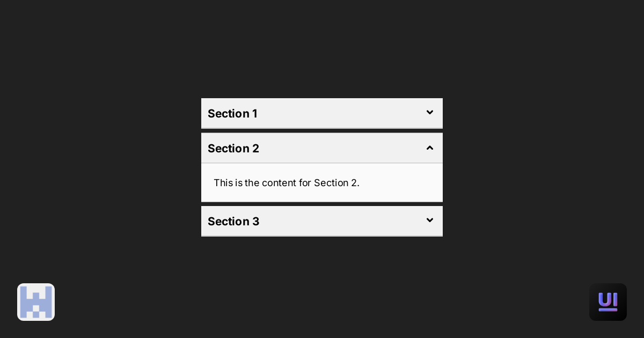Click the downward chevron on Section 3

[x=430, y=221]
